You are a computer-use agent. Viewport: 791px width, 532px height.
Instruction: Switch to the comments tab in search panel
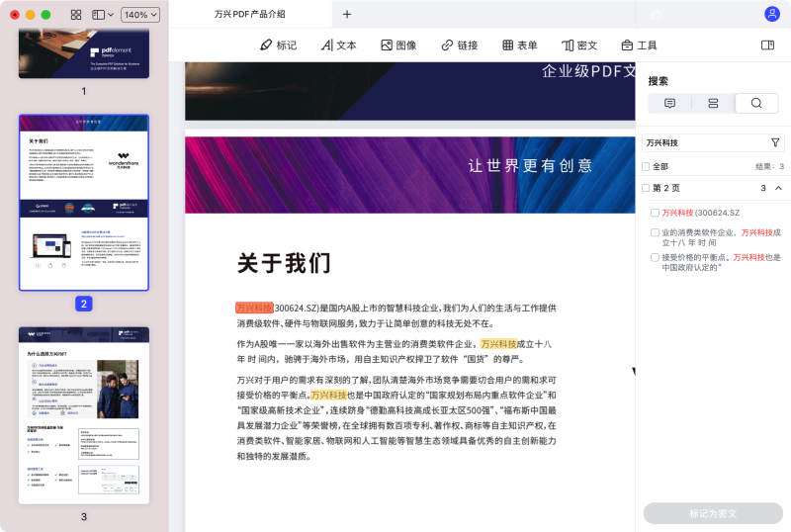click(669, 103)
